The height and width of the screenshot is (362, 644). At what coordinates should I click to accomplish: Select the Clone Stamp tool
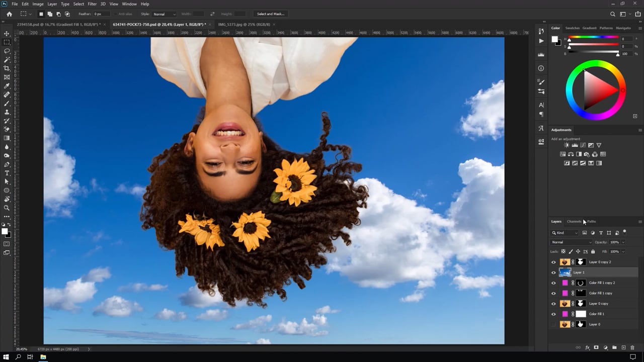[7, 112]
